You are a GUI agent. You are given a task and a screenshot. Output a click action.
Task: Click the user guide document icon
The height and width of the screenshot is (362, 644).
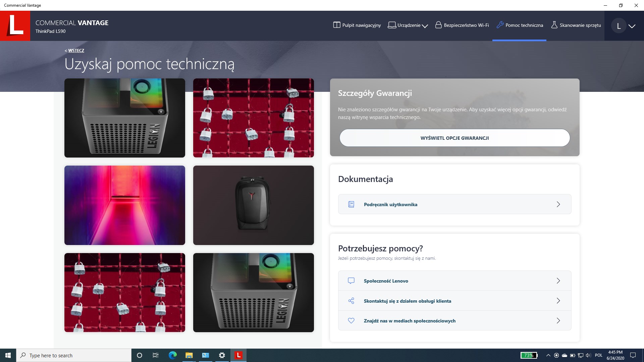[x=351, y=204]
